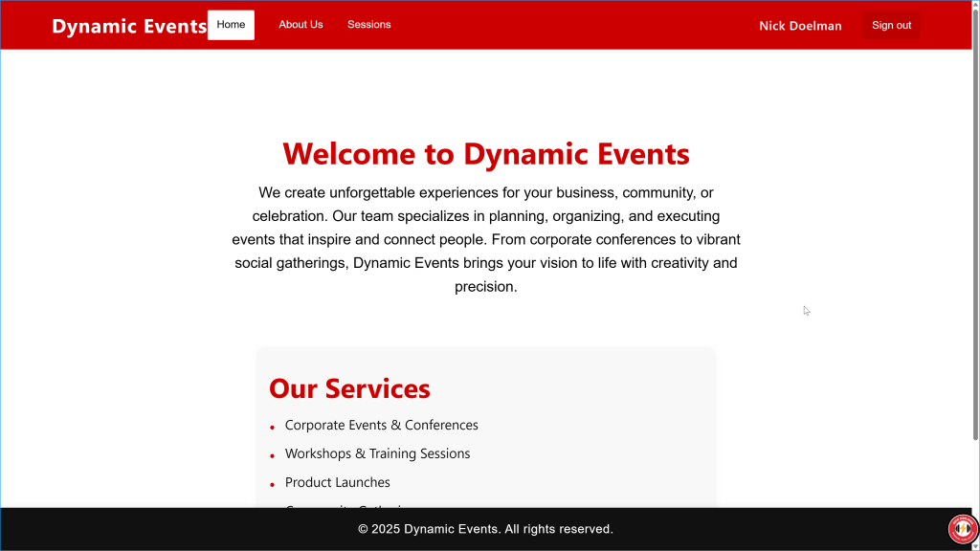The height and width of the screenshot is (551, 980).
Task: Select Corporate Events & Conferences list item
Action: click(x=381, y=425)
